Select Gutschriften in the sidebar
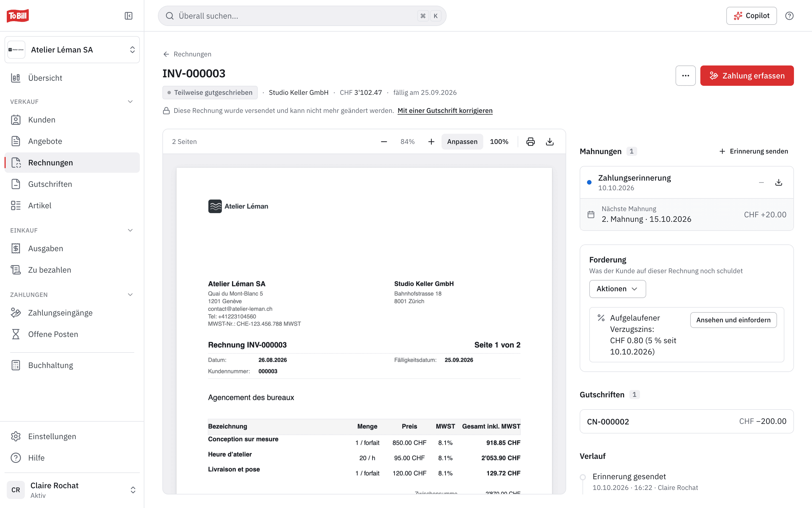812x508 pixels. pos(72,184)
